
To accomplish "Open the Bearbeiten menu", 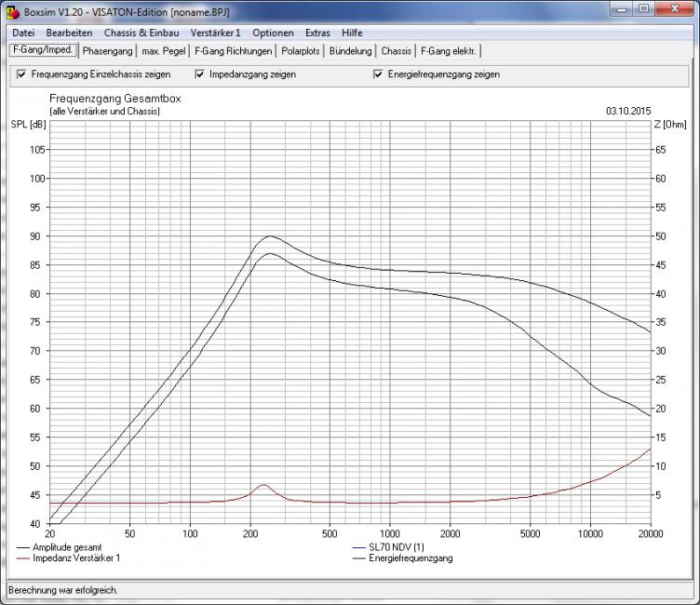I will pyautogui.click(x=69, y=33).
